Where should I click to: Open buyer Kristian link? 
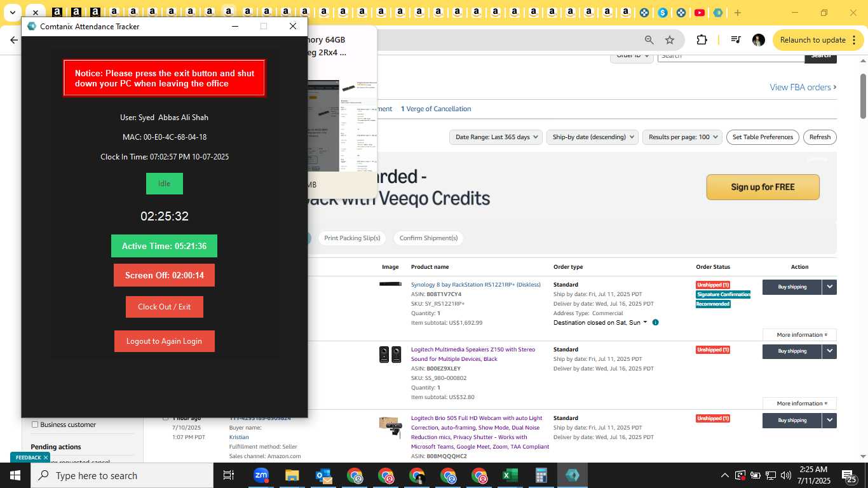pyautogui.click(x=239, y=437)
